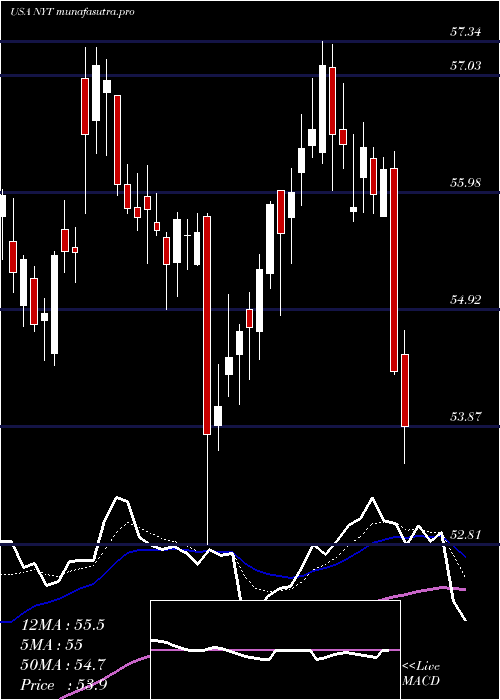Image resolution: width=500 pixels, height=700 pixels.
Task: Click the 57.34 price level label
Action: (466, 32)
